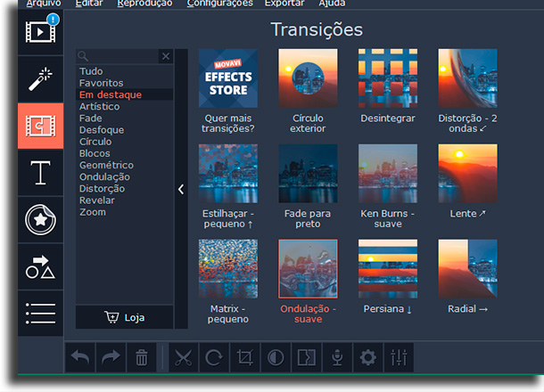Click the Split scissors icon

pyautogui.click(x=183, y=357)
